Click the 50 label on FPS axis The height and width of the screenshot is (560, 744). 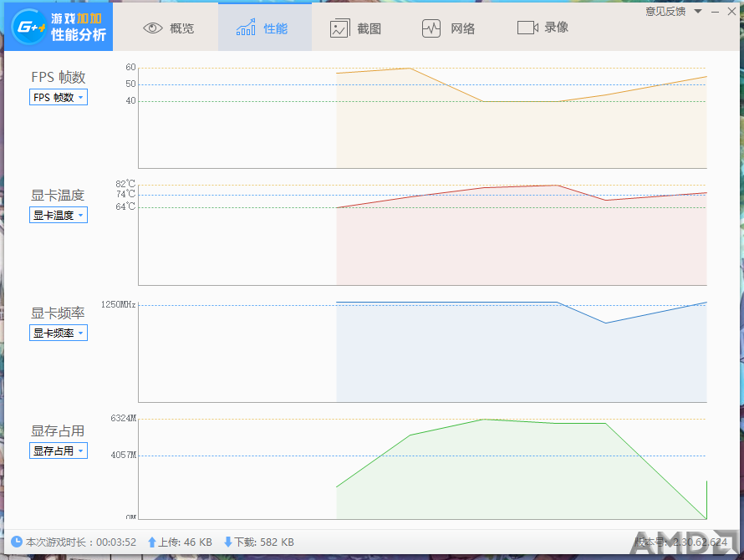coord(130,84)
